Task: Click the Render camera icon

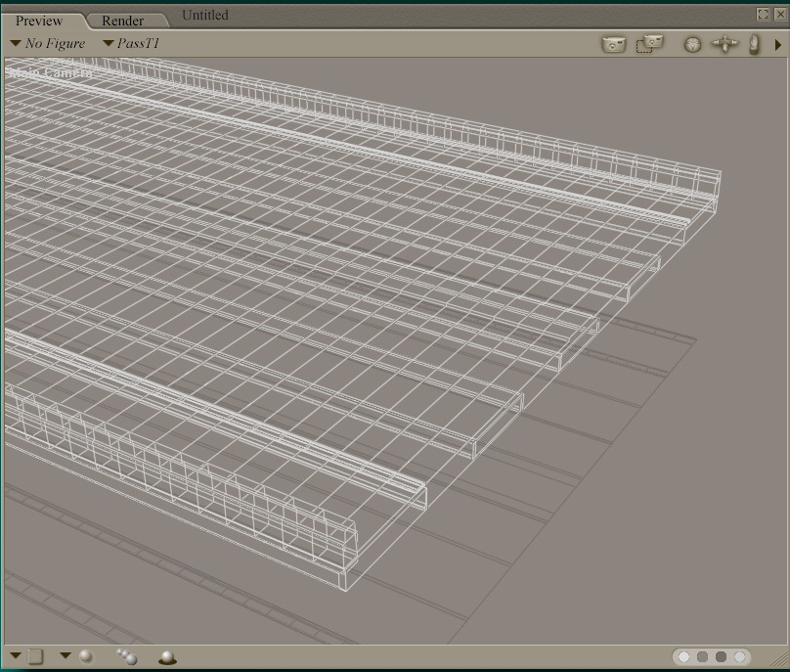Action: click(x=614, y=44)
